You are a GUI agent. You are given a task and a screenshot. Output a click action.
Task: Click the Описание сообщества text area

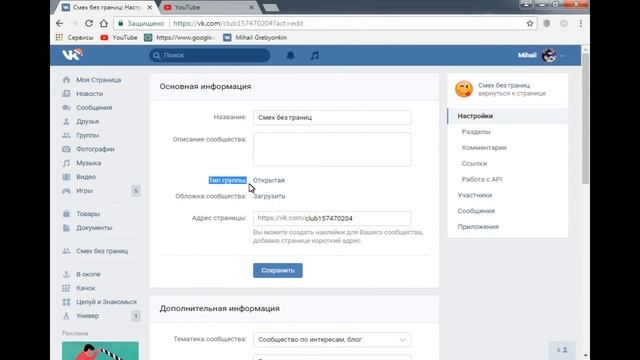point(332,149)
